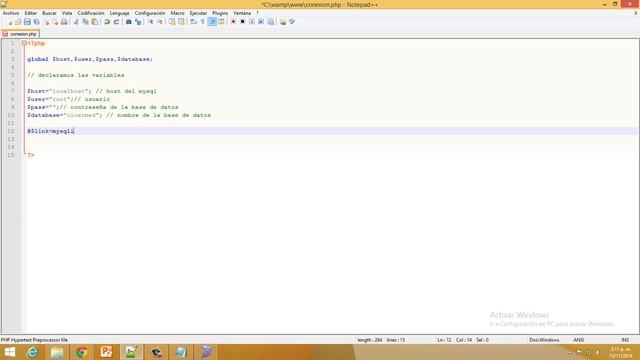Open Find with the binoculars icon

129,22
